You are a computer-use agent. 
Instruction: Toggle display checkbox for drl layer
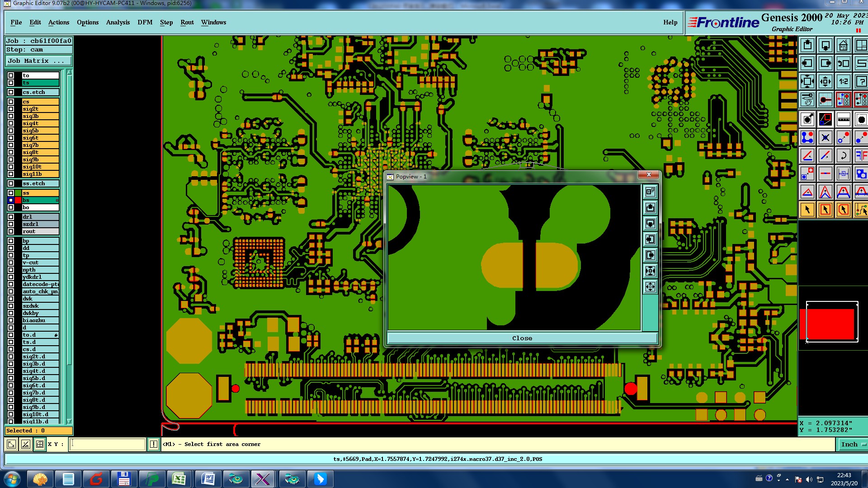pos(11,217)
